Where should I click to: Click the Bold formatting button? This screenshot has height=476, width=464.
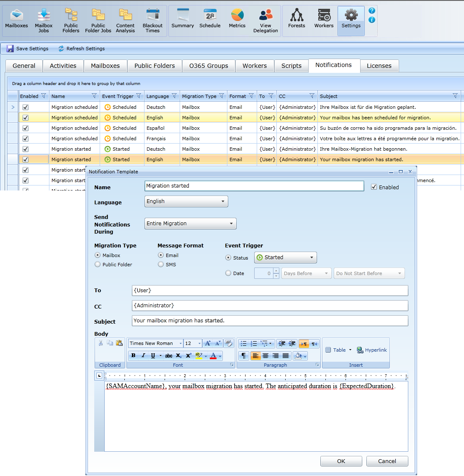pyautogui.click(x=133, y=355)
